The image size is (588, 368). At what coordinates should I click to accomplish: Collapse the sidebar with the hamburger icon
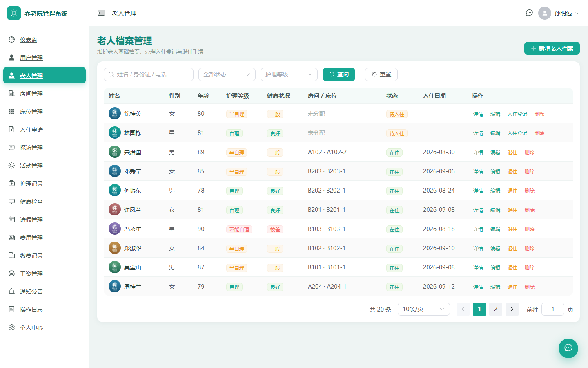pos(101,13)
